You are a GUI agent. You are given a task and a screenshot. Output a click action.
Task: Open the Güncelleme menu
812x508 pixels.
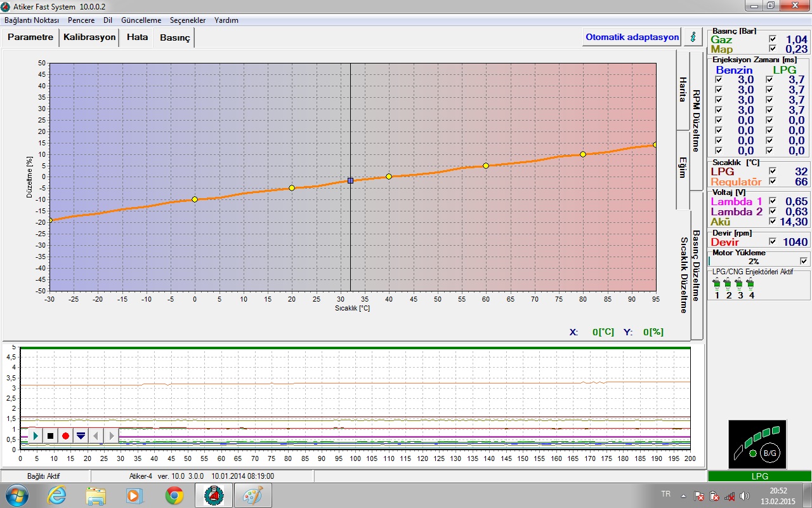[x=141, y=20]
